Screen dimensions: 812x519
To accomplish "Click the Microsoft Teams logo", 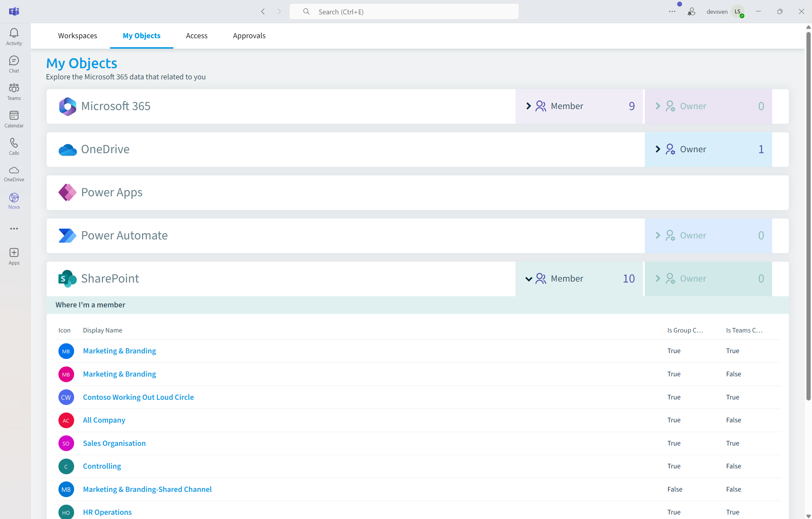I will [14, 11].
